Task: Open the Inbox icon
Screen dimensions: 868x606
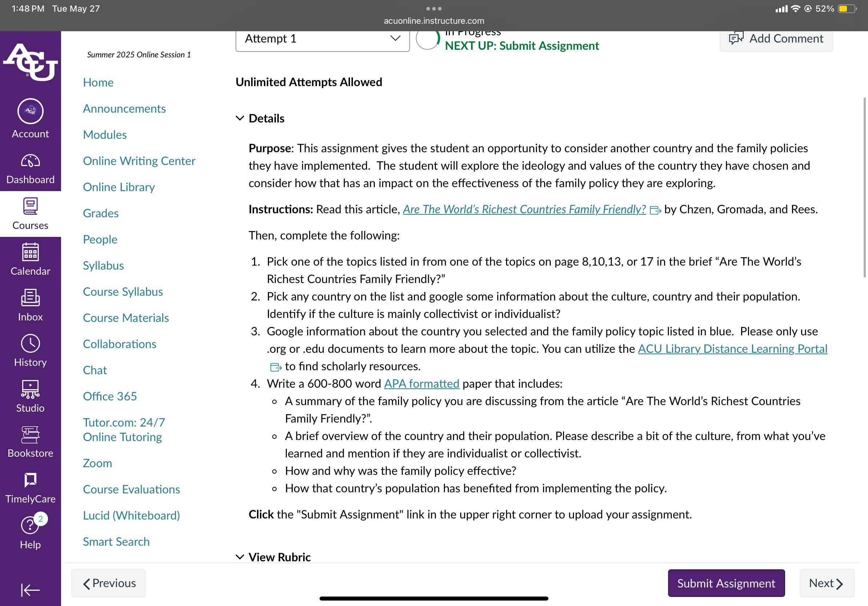Action: 30,298
